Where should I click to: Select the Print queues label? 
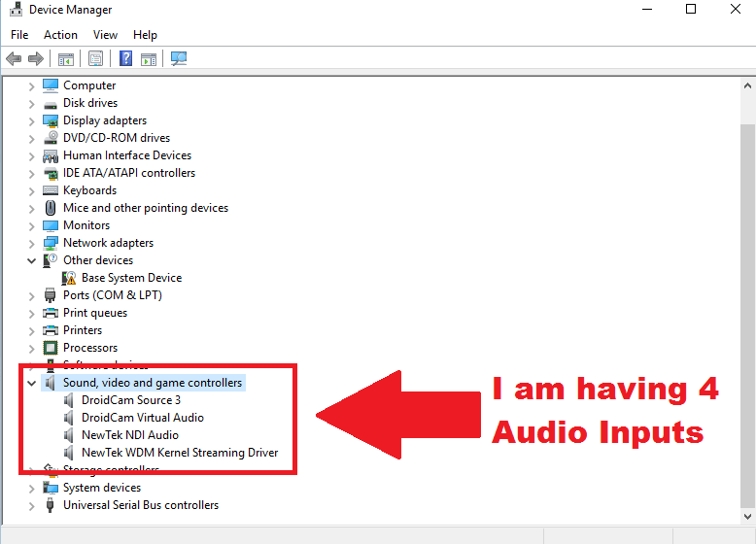point(95,313)
